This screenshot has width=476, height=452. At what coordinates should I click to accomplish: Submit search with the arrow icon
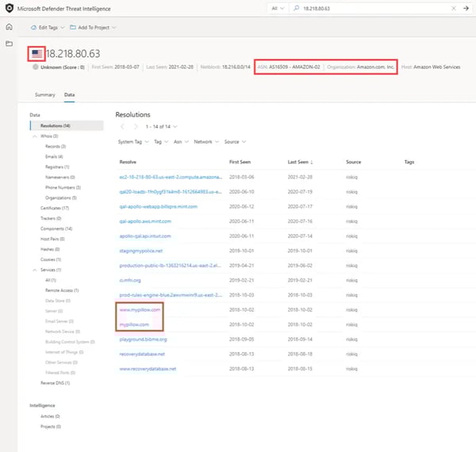(x=466, y=8)
